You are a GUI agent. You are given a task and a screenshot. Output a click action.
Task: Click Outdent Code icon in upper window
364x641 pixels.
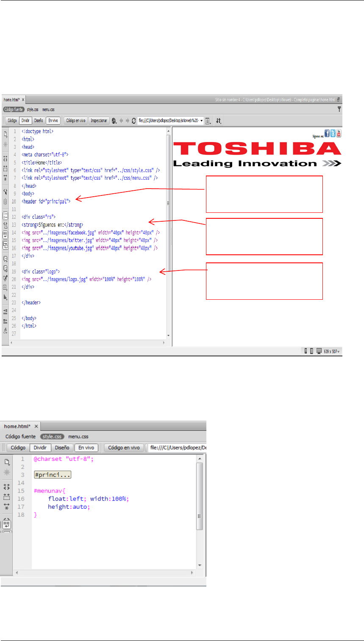(x=6, y=321)
